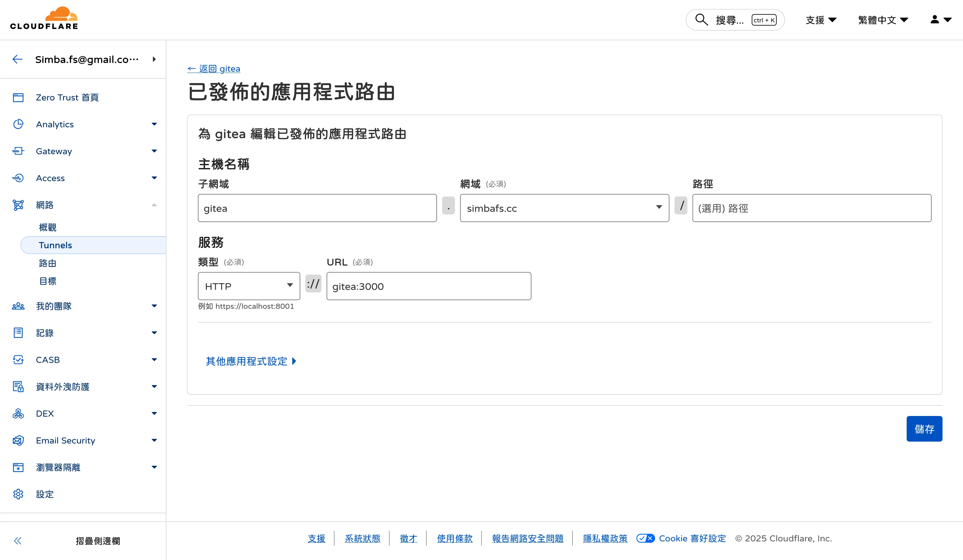
Task: Click the Zero Trust home icon
Action: click(x=18, y=97)
